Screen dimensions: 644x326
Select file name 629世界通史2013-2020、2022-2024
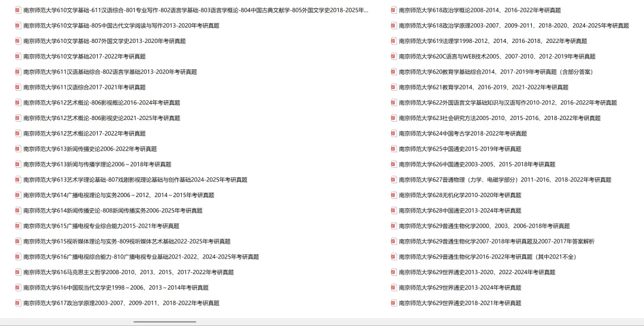point(477,272)
